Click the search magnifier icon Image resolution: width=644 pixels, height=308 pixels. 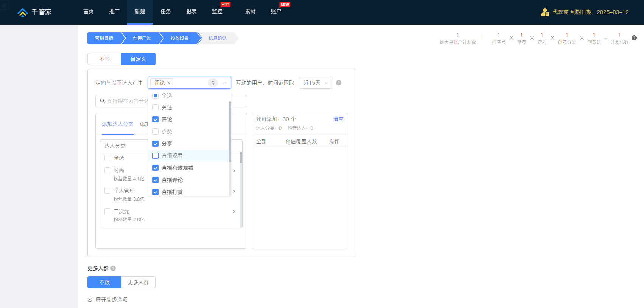(x=102, y=101)
